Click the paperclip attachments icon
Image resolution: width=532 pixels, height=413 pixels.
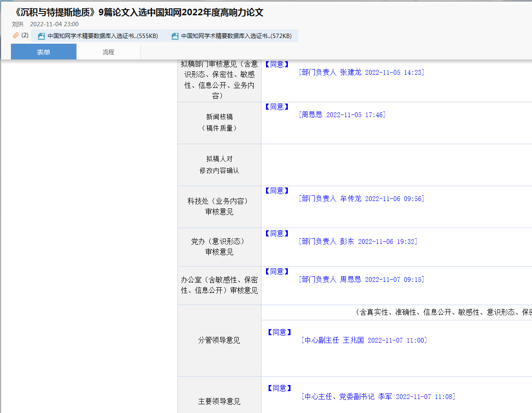[16, 35]
